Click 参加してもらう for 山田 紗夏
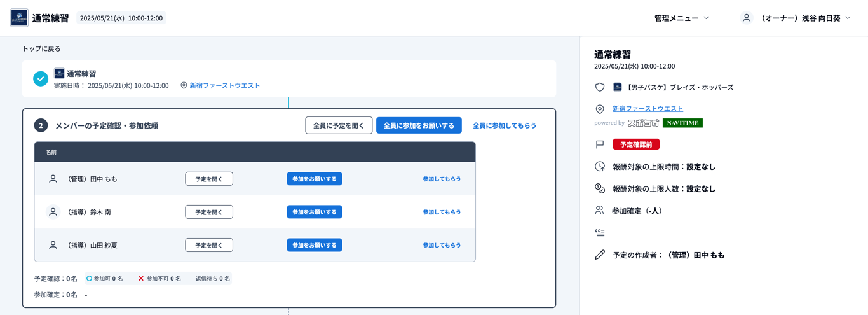This screenshot has height=315, width=868. point(442,245)
